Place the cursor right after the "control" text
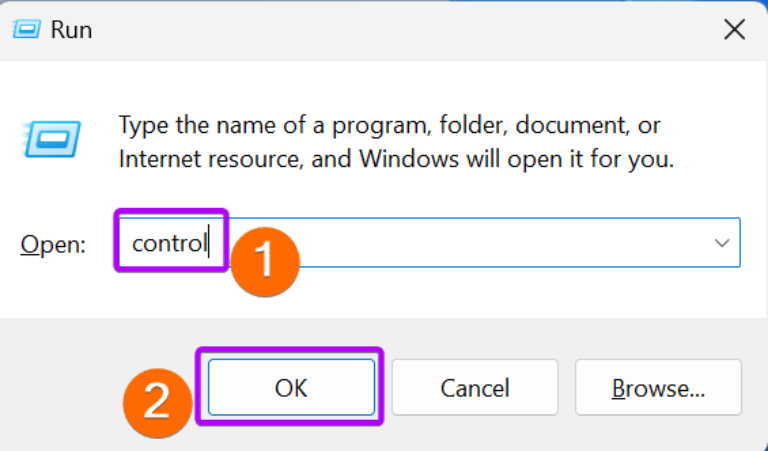 (x=208, y=243)
